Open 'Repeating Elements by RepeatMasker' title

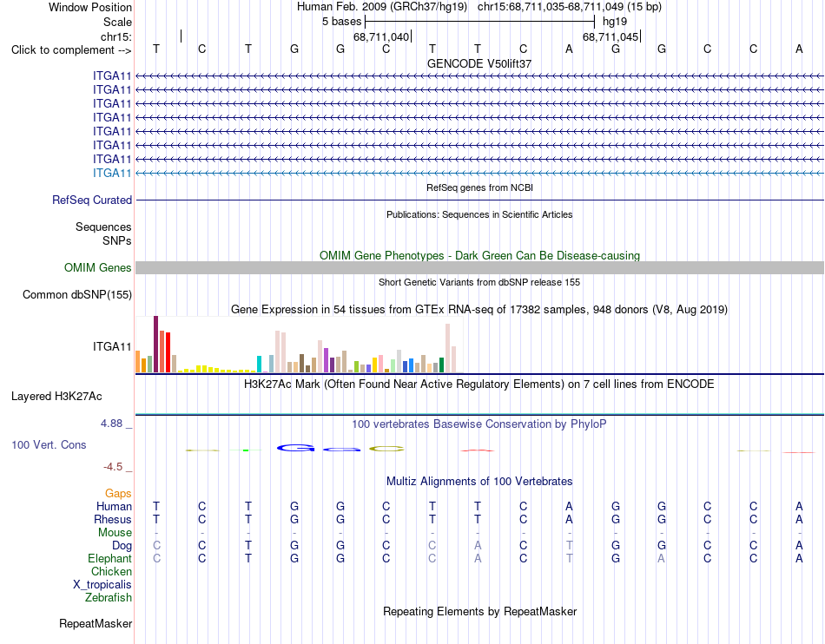[479, 612]
